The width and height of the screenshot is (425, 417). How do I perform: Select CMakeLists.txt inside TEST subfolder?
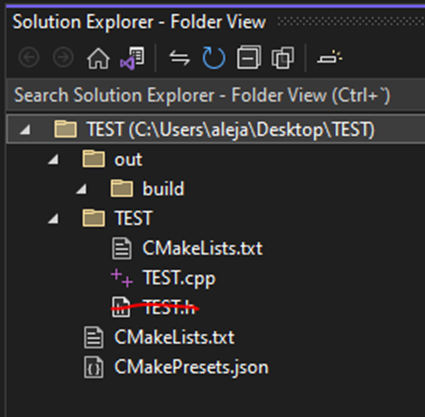[x=202, y=248]
